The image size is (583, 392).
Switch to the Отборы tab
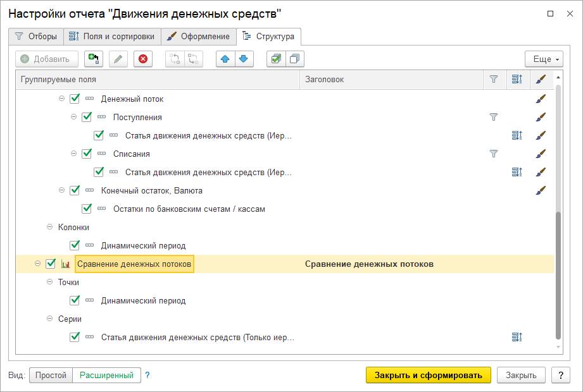coord(37,36)
